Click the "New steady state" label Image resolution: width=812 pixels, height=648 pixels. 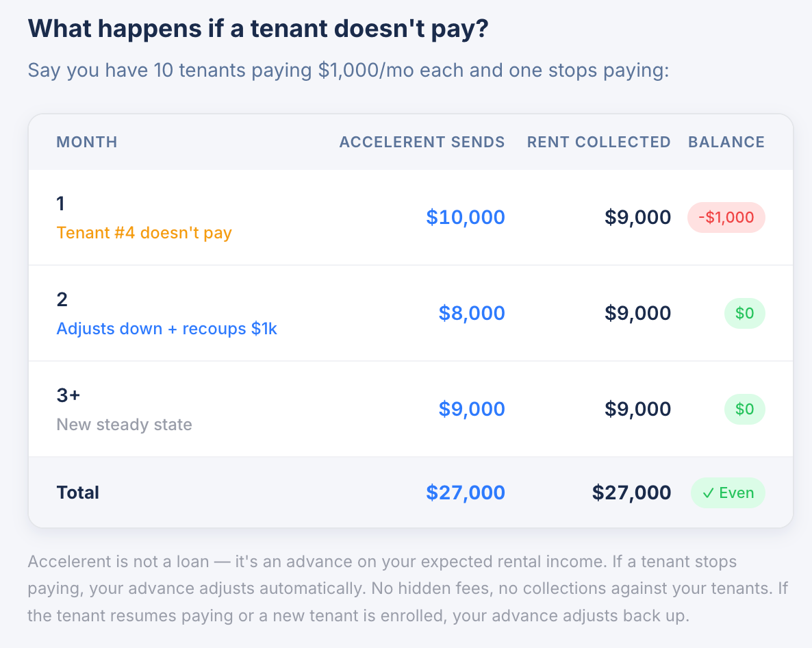click(x=124, y=425)
